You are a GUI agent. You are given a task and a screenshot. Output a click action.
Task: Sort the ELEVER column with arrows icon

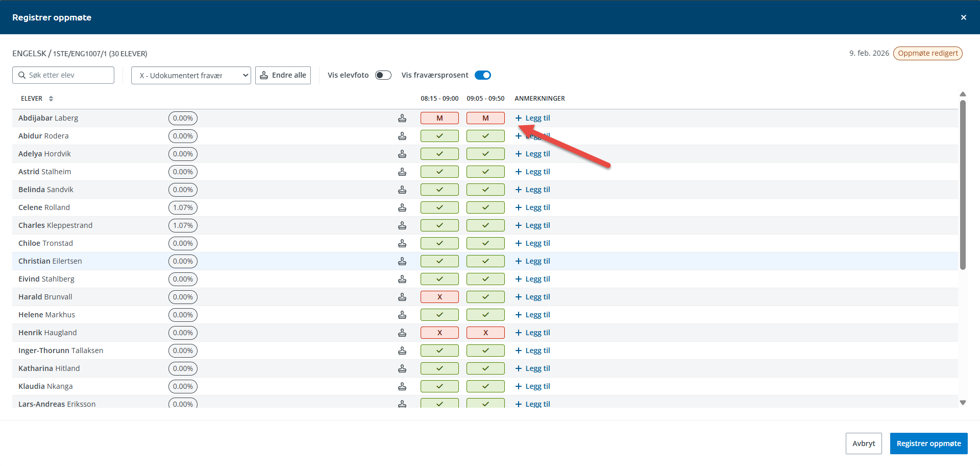[x=51, y=99]
